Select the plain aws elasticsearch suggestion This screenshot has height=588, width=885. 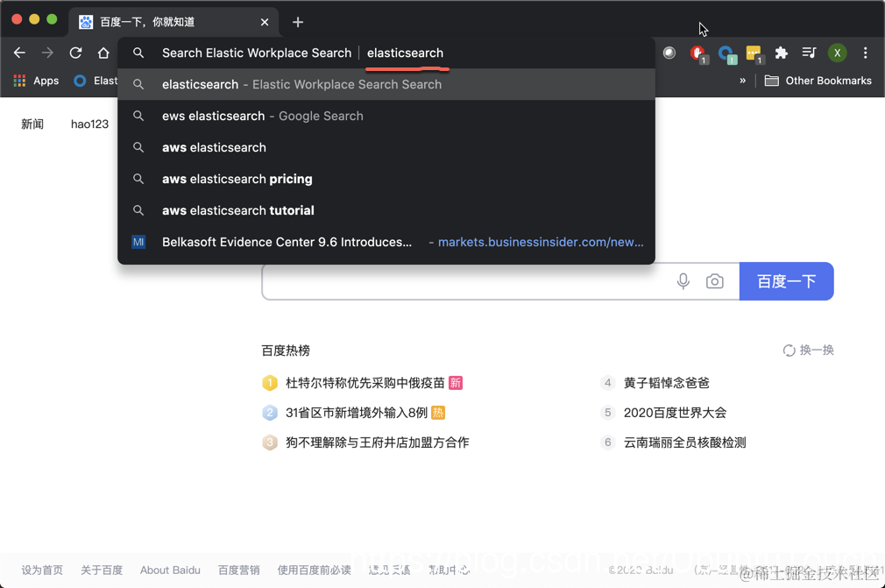click(386, 148)
